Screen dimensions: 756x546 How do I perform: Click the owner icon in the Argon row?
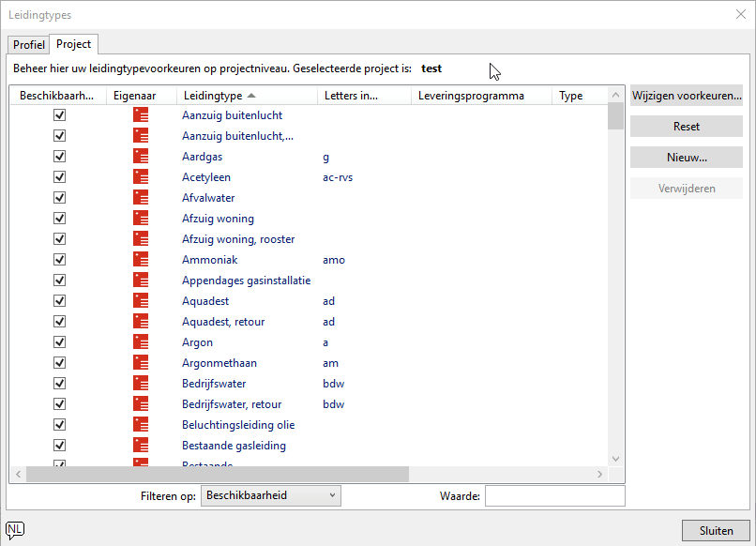(141, 342)
